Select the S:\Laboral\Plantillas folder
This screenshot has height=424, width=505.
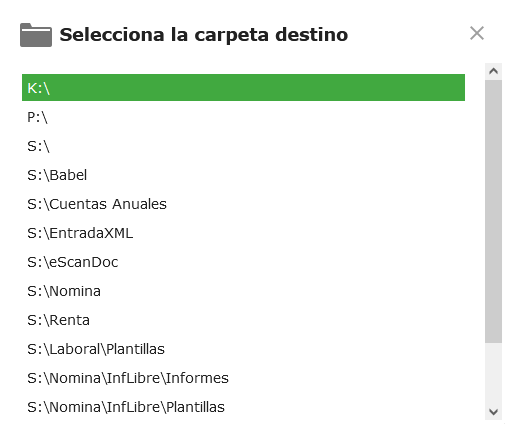pos(243,349)
